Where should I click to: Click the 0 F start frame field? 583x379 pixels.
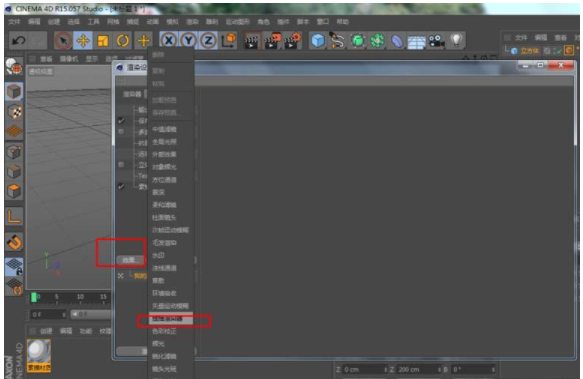[x=48, y=315]
